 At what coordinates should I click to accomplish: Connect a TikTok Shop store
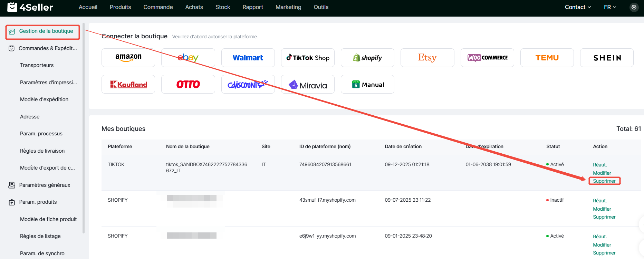tap(308, 58)
